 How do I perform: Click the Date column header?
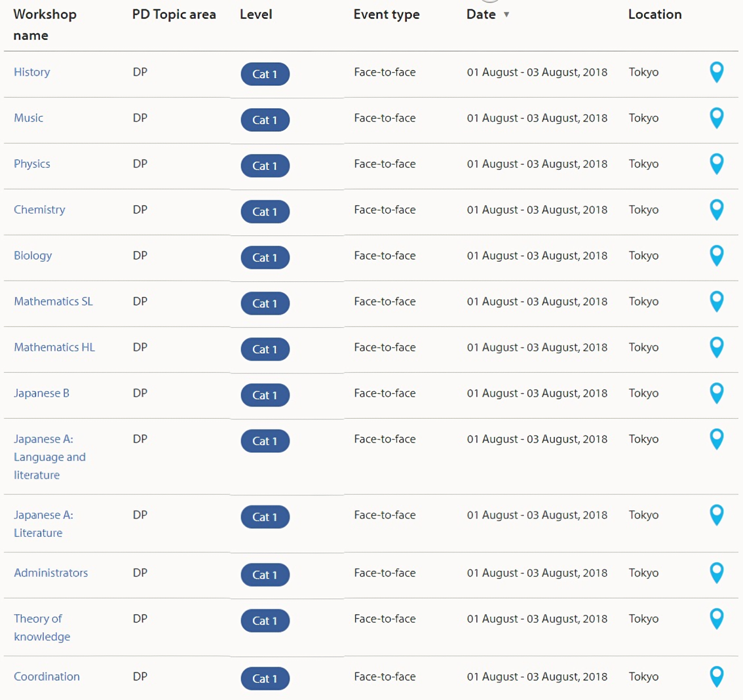(481, 14)
